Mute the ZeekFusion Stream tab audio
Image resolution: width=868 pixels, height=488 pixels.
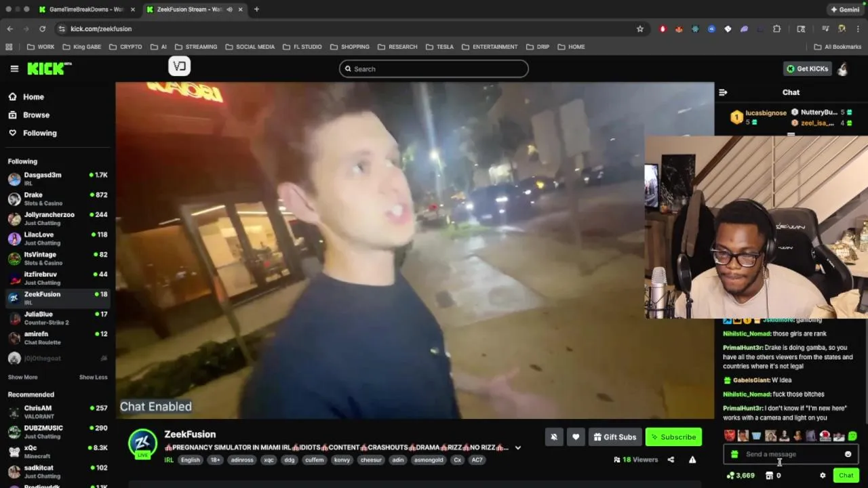pos(229,9)
